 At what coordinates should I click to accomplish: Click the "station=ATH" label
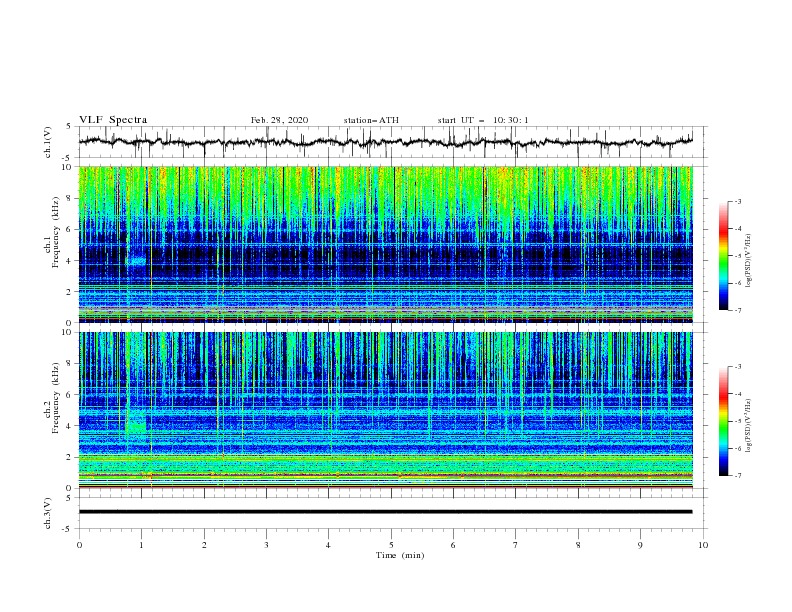tap(371, 120)
